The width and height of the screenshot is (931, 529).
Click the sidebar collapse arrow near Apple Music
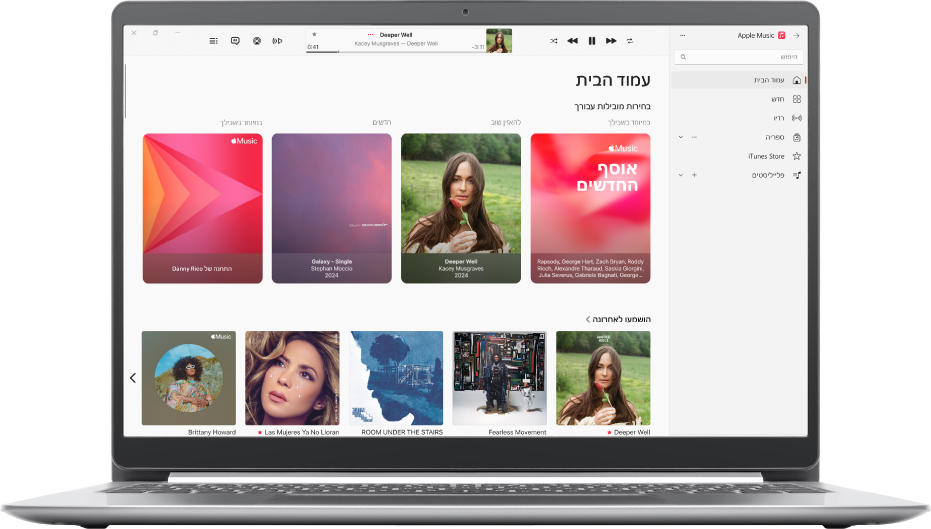[796, 36]
